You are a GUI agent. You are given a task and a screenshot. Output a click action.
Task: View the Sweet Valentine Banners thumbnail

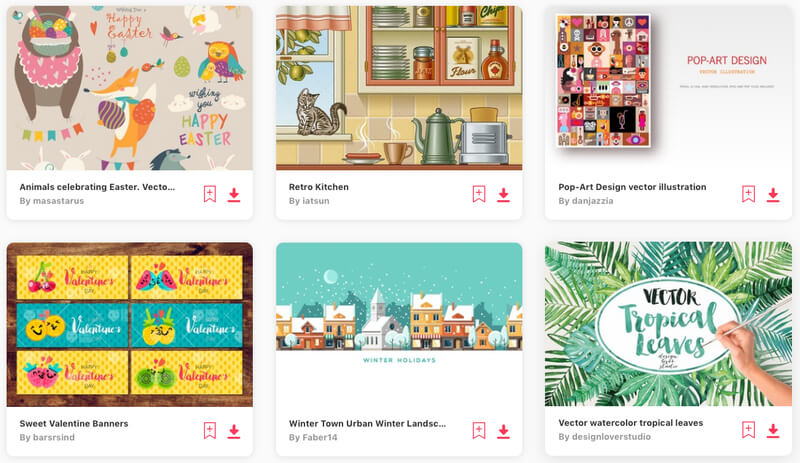coord(130,324)
